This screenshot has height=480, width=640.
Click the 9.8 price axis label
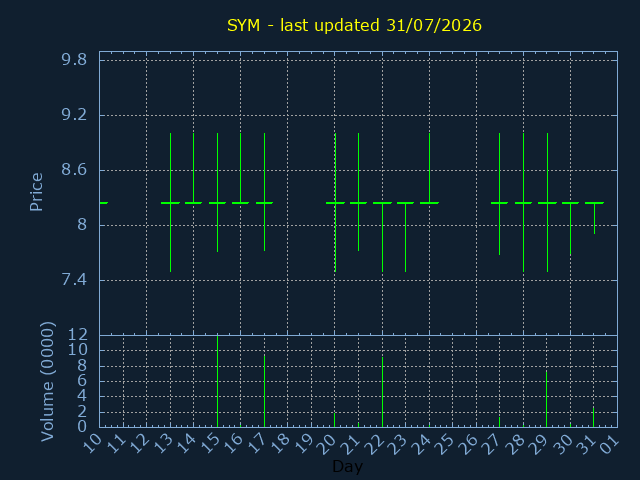click(x=74, y=60)
